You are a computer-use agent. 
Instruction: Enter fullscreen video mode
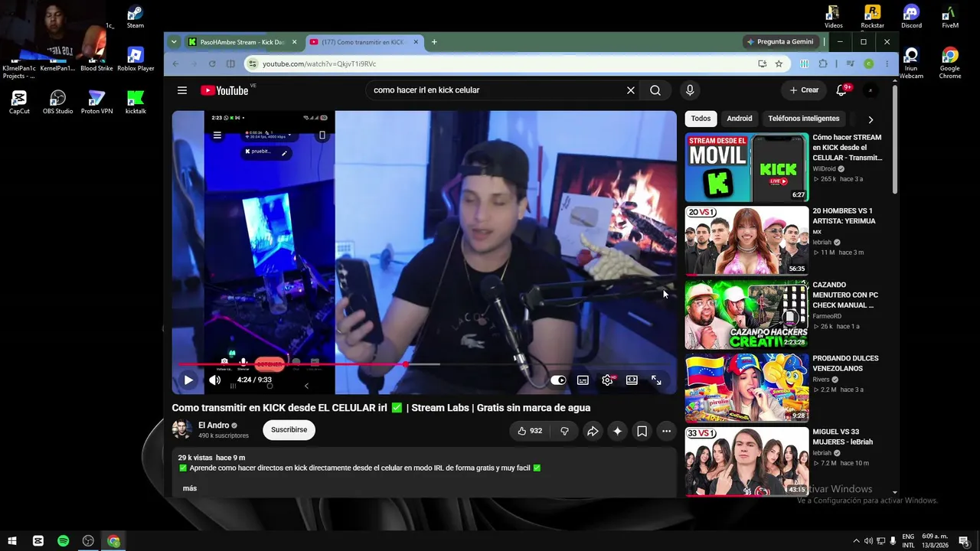coord(656,380)
